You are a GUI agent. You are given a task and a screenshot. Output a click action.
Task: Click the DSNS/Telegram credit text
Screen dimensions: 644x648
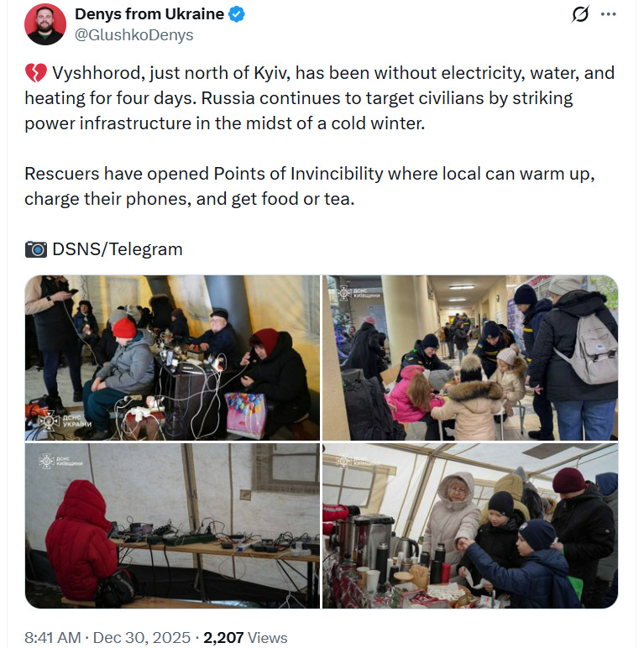(x=118, y=249)
